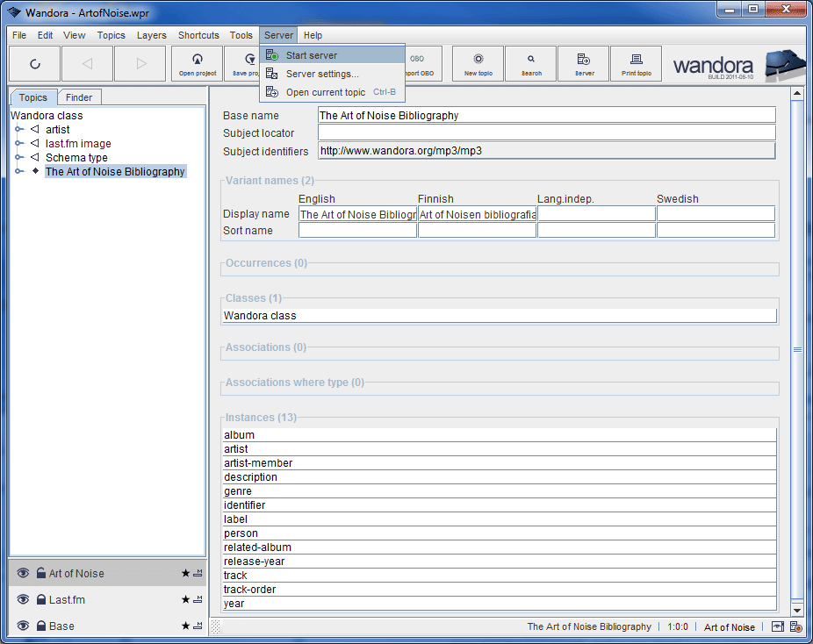This screenshot has height=644, width=813.
Task: Hide the Base layer using eye icon
Action: 24,626
